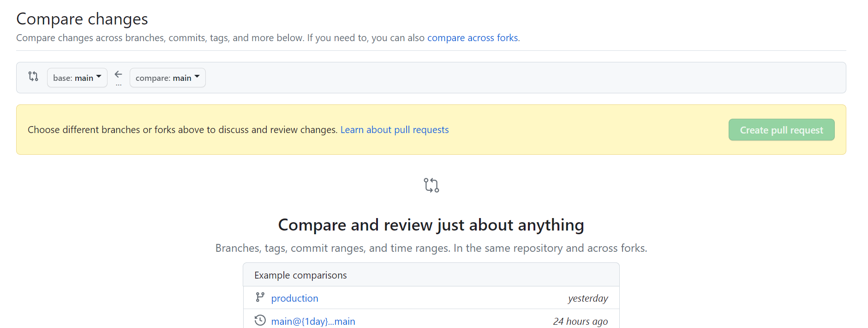Click the ellipsis below the left arrow
Screen dimensions: 868x328
[119, 85]
